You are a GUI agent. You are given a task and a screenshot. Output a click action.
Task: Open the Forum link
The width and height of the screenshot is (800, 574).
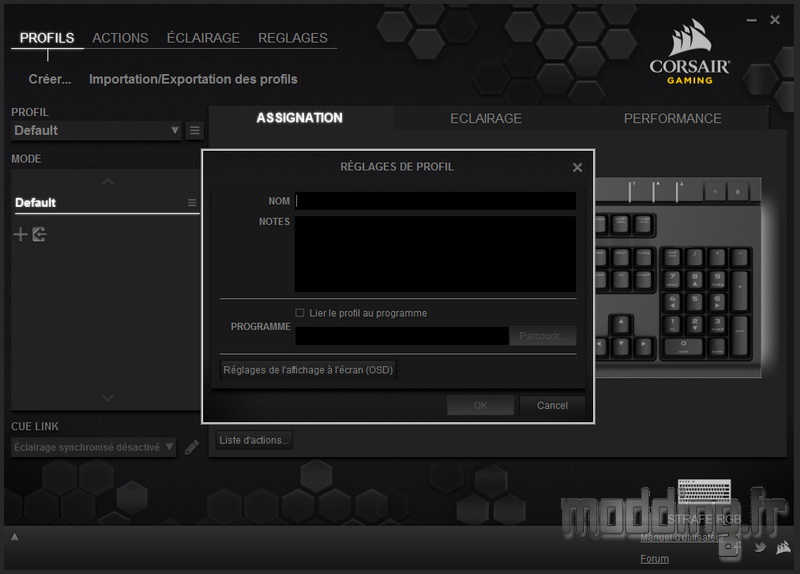[x=654, y=559]
